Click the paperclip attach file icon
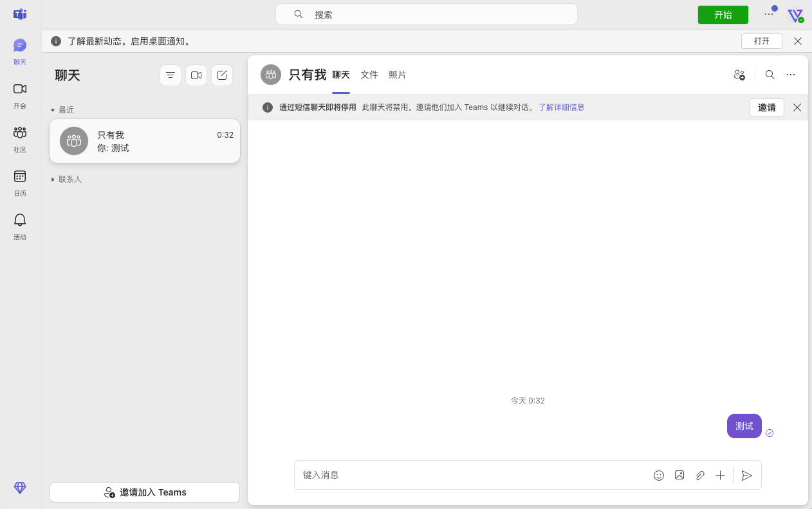The image size is (812, 509). 700,476
